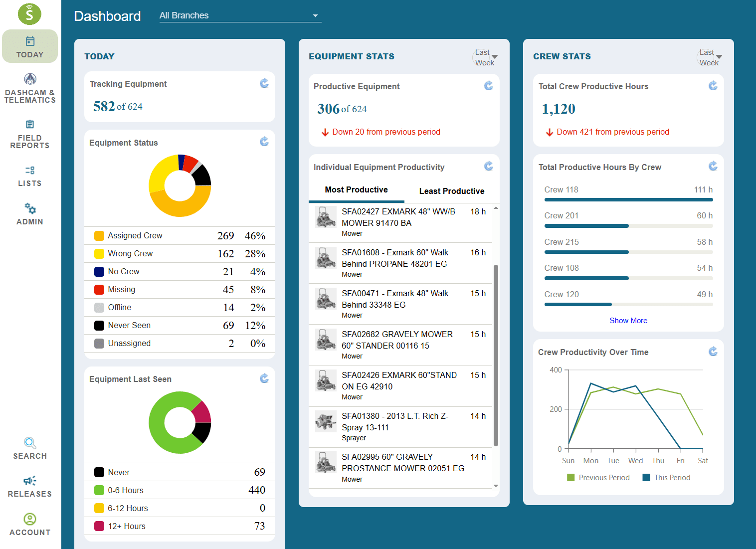Open the Releases megaphone icon
This screenshot has height=549, width=756.
tap(30, 481)
